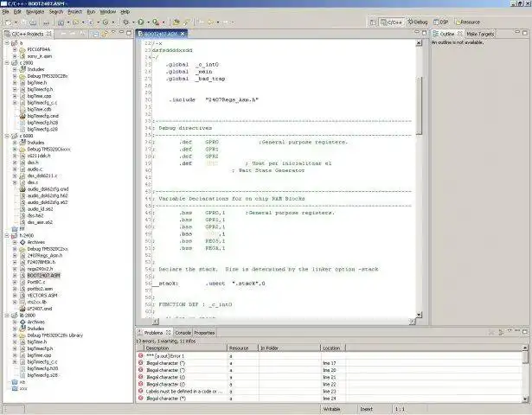Collapse the lib 2800 project

(7, 316)
